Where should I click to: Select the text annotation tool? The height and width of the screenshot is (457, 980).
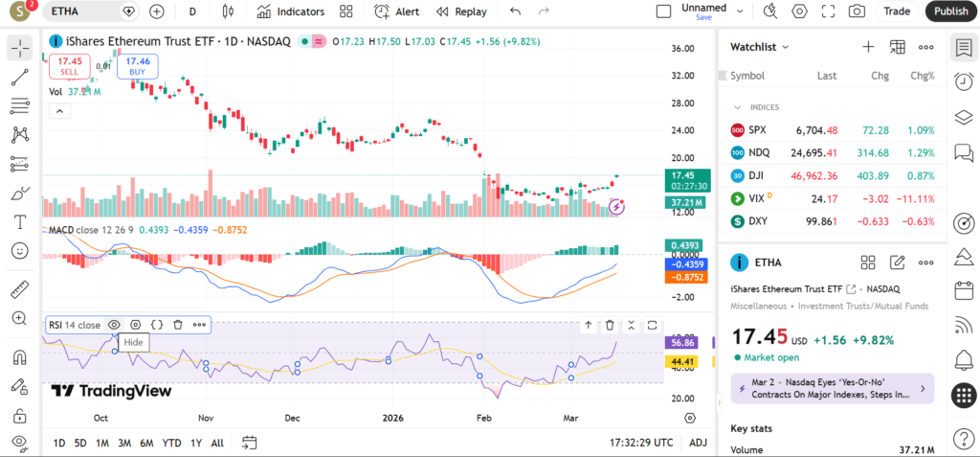(19, 221)
